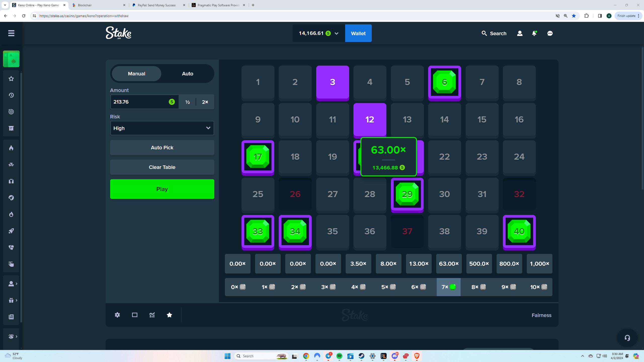Toggle Keno number 40 tile

pos(519,232)
